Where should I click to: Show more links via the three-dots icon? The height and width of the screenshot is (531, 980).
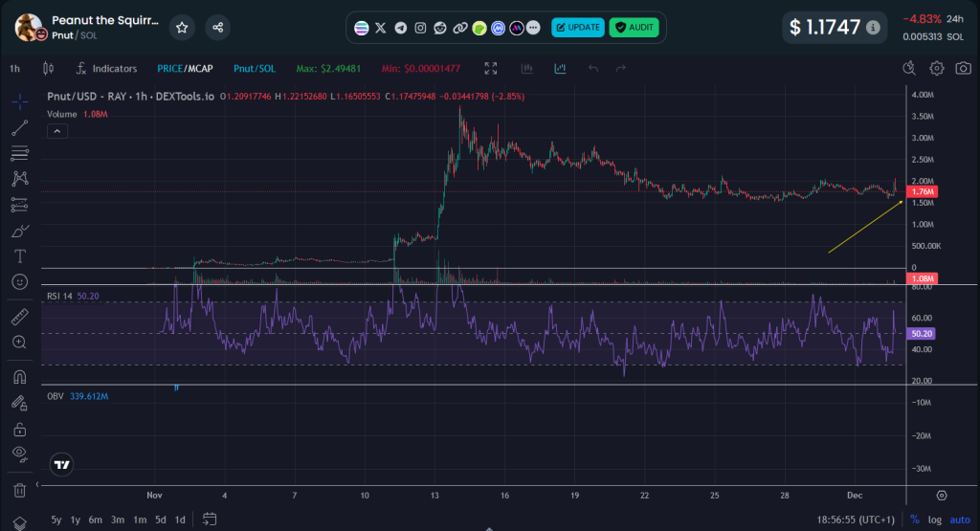pyautogui.click(x=533, y=28)
